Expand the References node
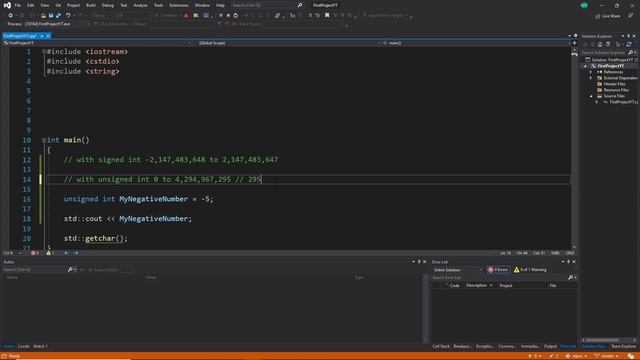This screenshot has width=640, height=360. coord(591,72)
